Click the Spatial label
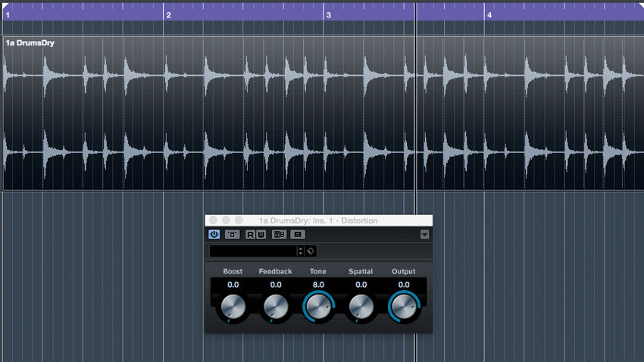The image size is (644, 362). [361, 271]
